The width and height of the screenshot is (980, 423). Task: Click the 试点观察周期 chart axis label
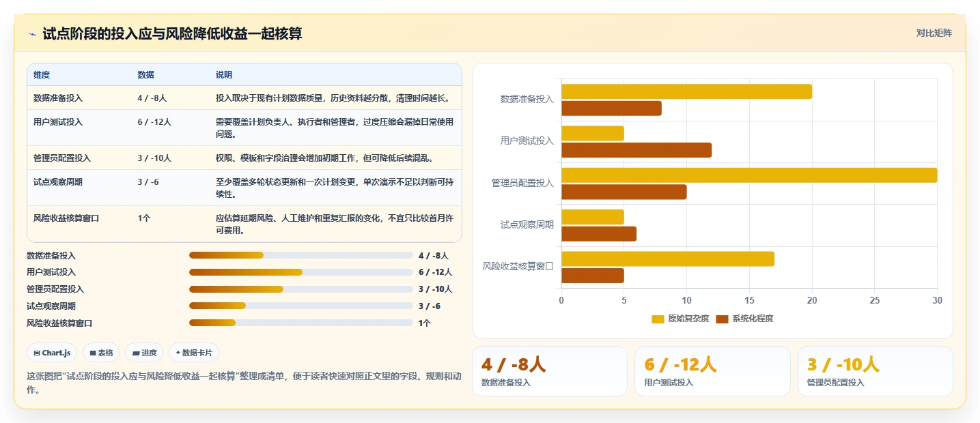(x=527, y=224)
